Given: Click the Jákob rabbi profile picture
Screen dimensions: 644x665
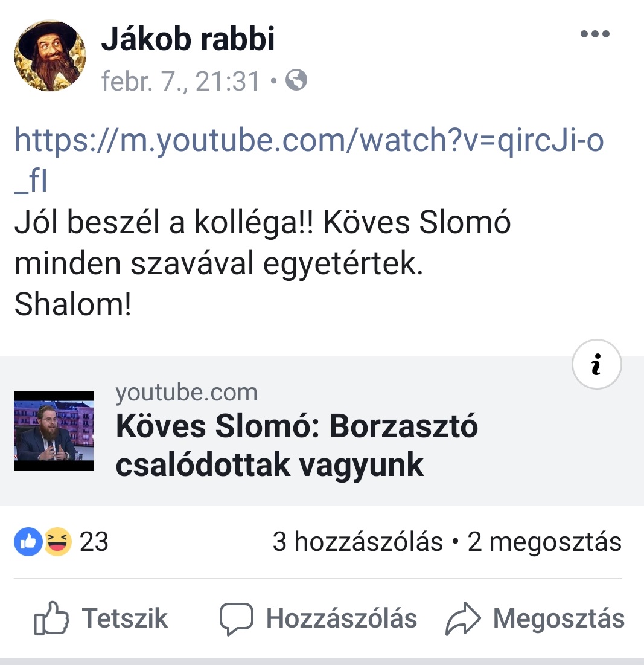Looking at the screenshot, I should pos(50,56).
